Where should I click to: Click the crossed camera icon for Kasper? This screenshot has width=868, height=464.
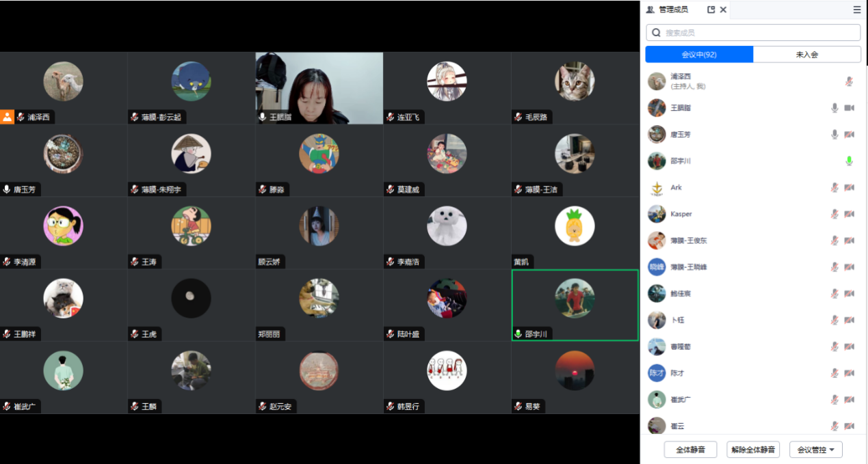click(x=849, y=215)
